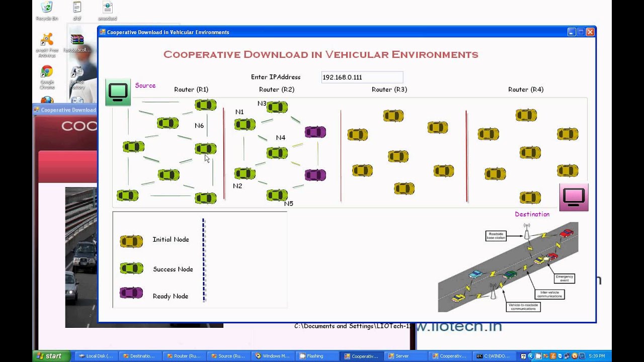Open the Format Factory desktop shortcut
This screenshot has height=362, width=644.
(77, 77)
